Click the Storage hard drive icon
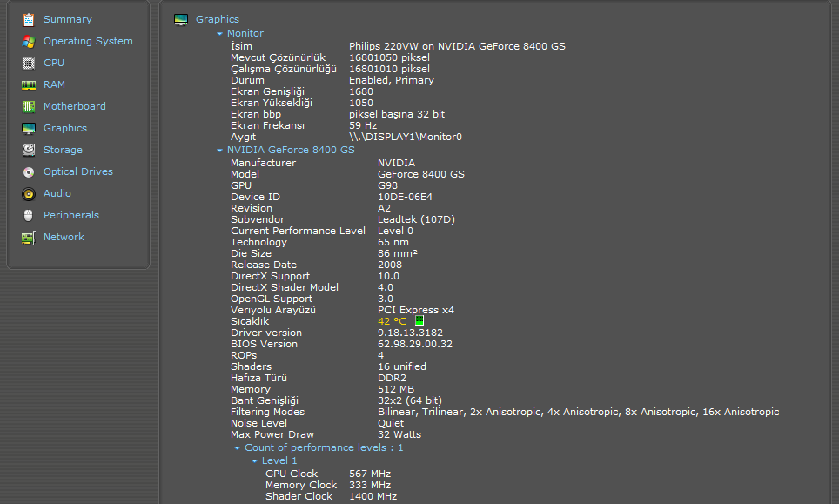The width and height of the screenshot is (839, 504). point(29,150)
